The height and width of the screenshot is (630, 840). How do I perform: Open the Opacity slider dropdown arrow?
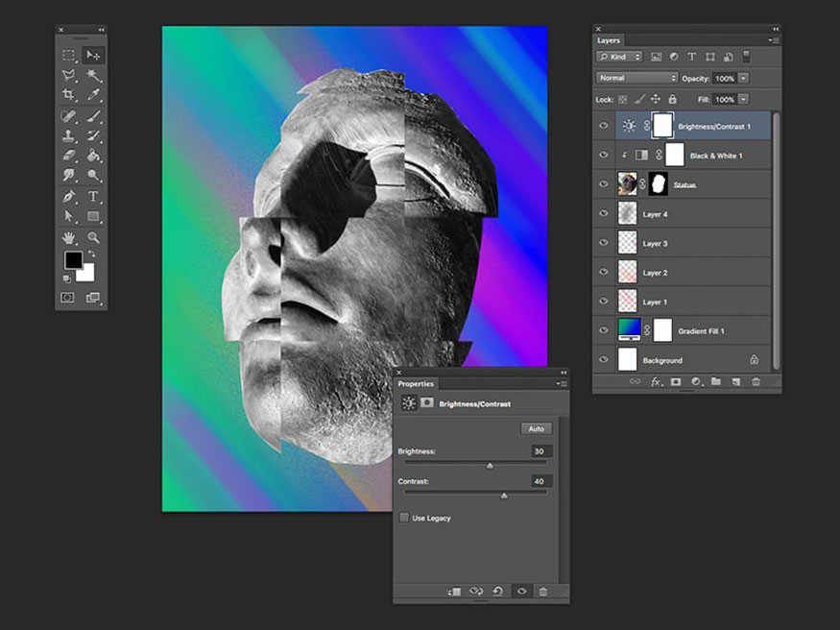(744, 78)
